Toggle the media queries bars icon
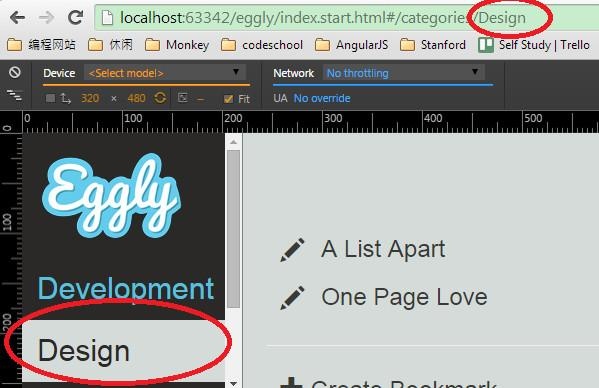 point(15,95)
